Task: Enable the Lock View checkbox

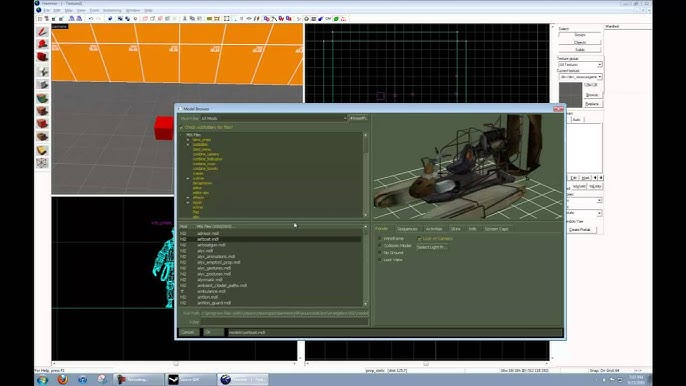Action: click(379, 260)
